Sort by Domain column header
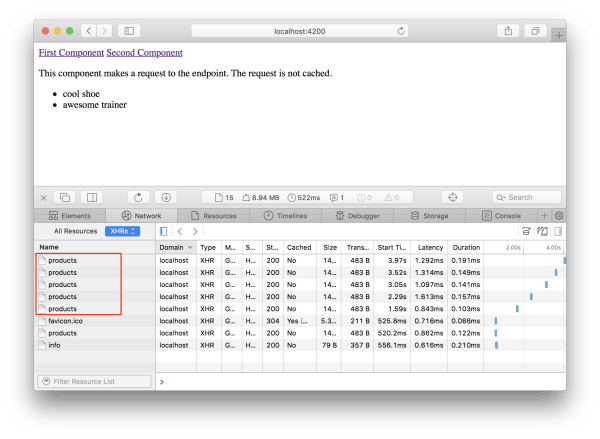The image size is (600, 439). pos(176,248)
